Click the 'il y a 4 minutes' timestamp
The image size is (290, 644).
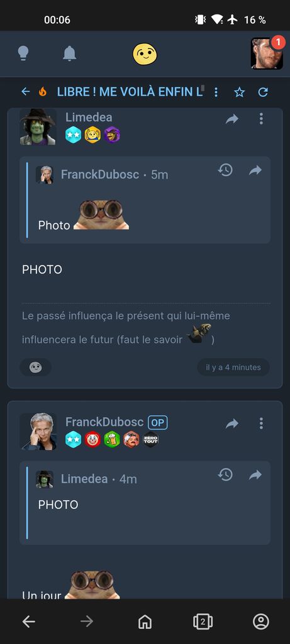(x=233, y=367)
